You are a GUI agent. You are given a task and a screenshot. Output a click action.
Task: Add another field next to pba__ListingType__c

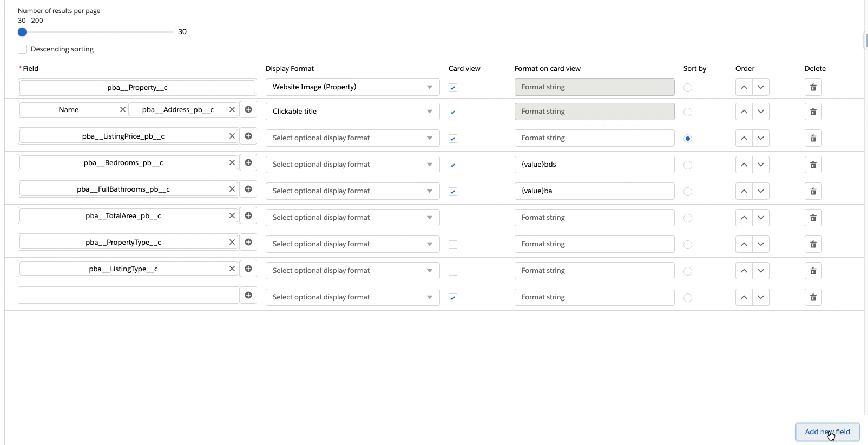pyautogui.click(x=248, y=269)
